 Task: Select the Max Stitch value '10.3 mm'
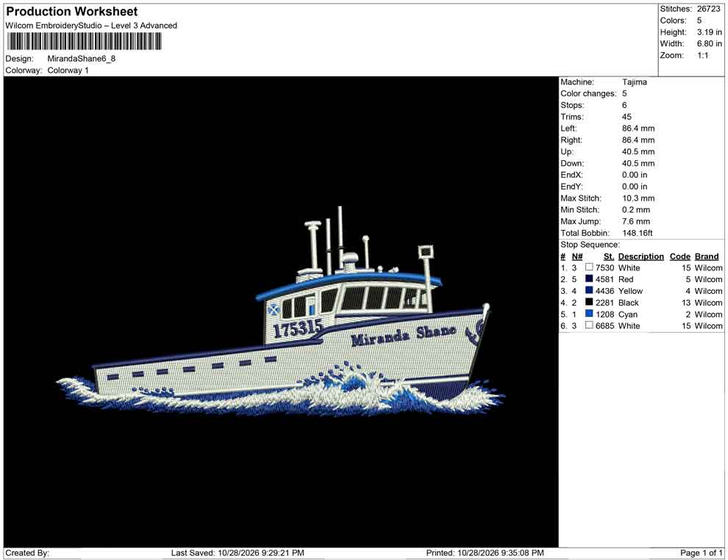pos(638,198)
